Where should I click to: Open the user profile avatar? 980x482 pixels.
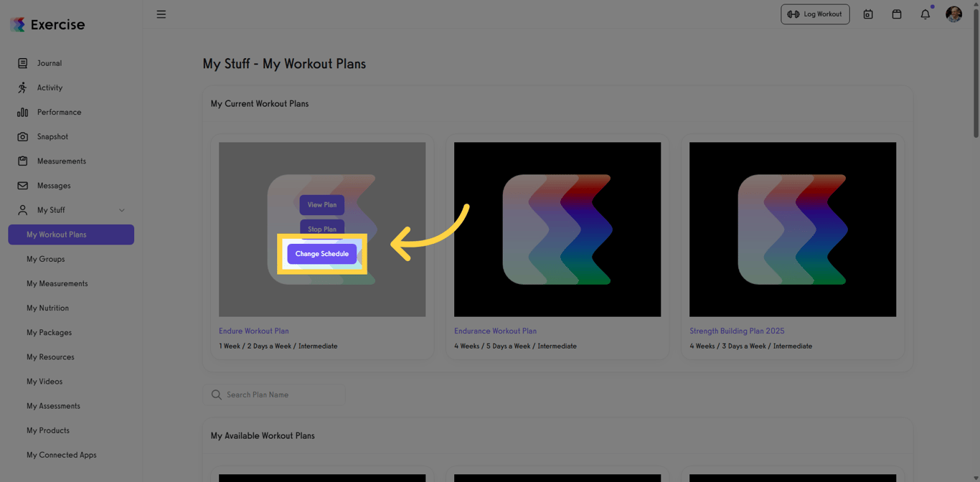point(953,14)
